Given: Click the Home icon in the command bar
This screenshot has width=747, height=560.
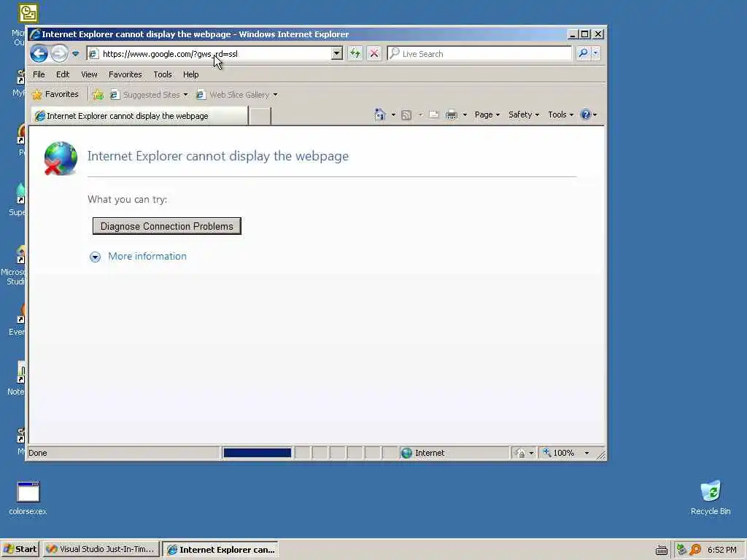Looking at the screenshot, I should tap(379, 114).
